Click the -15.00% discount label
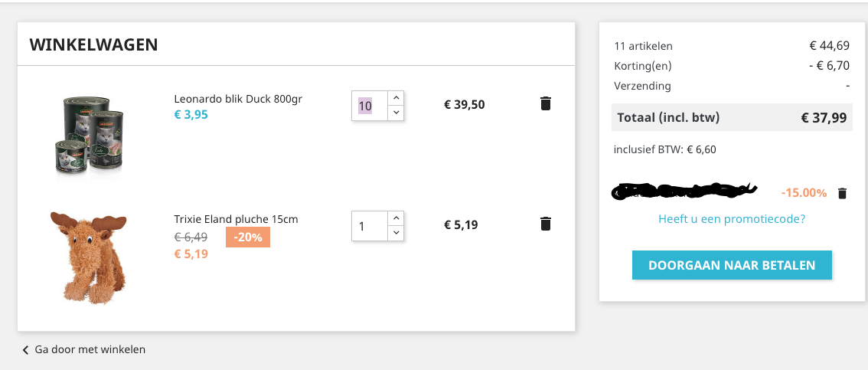Screen dimensions: 868x370 [804, 193]
